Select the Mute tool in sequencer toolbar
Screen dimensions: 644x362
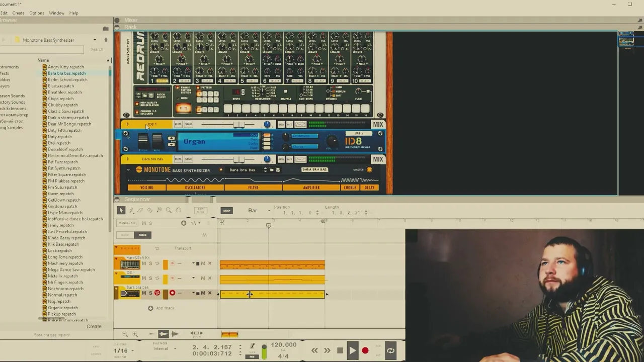click(159, 210)
